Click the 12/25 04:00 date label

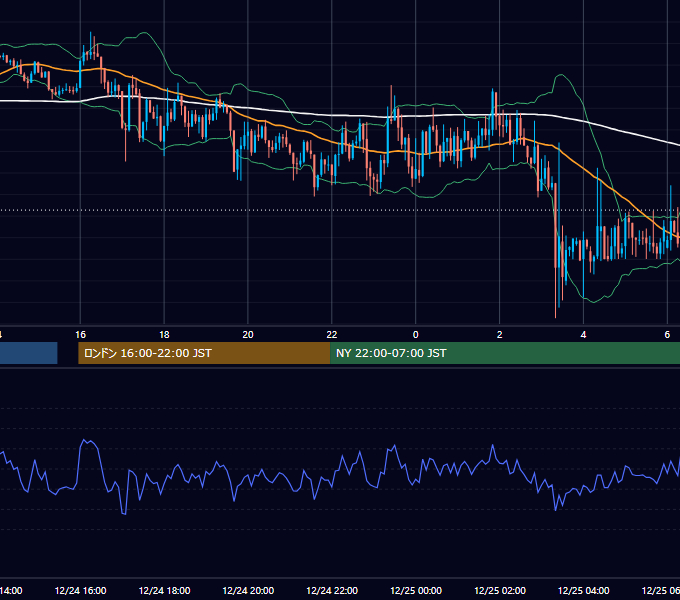click(x=583, y=590)
